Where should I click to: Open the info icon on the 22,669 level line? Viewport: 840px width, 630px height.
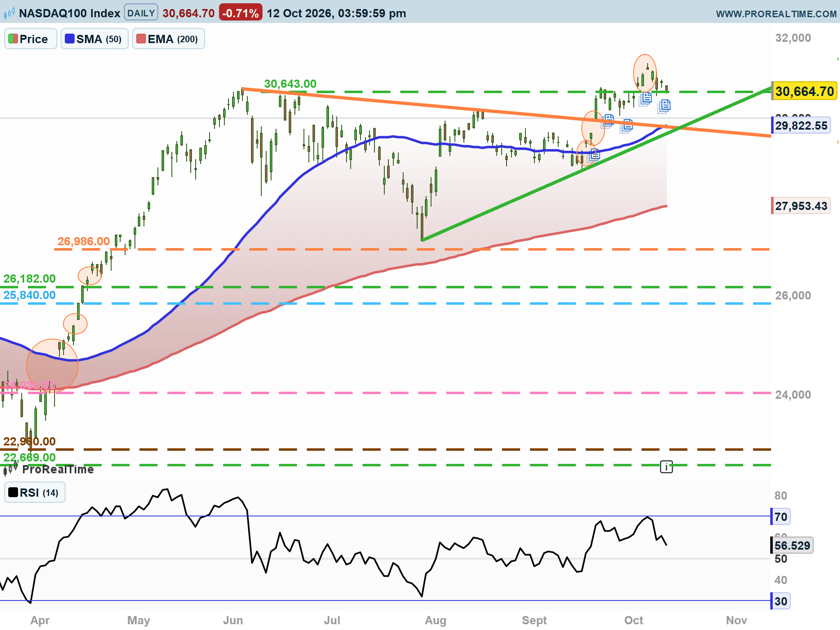(x=666, y=466)
